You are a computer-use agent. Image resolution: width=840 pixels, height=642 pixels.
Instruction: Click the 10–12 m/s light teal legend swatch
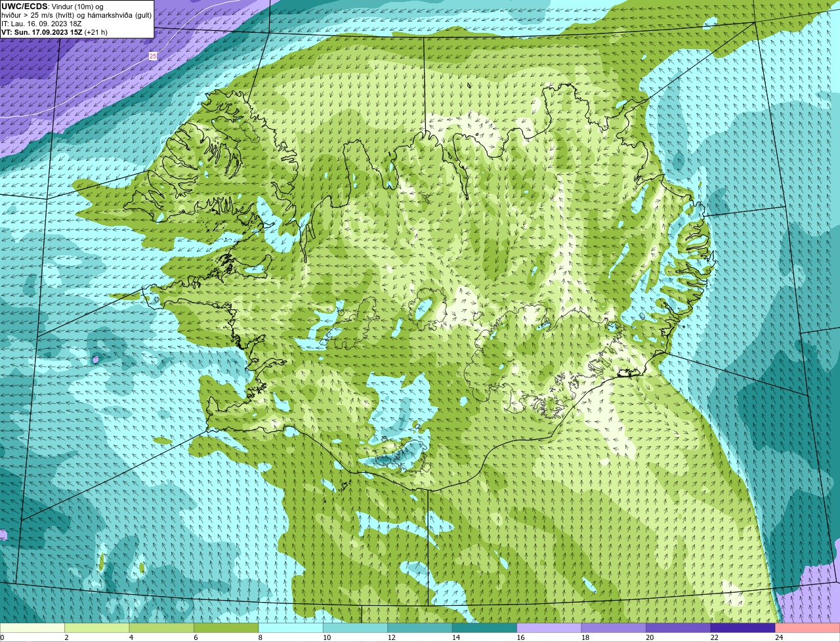[356, 628]
